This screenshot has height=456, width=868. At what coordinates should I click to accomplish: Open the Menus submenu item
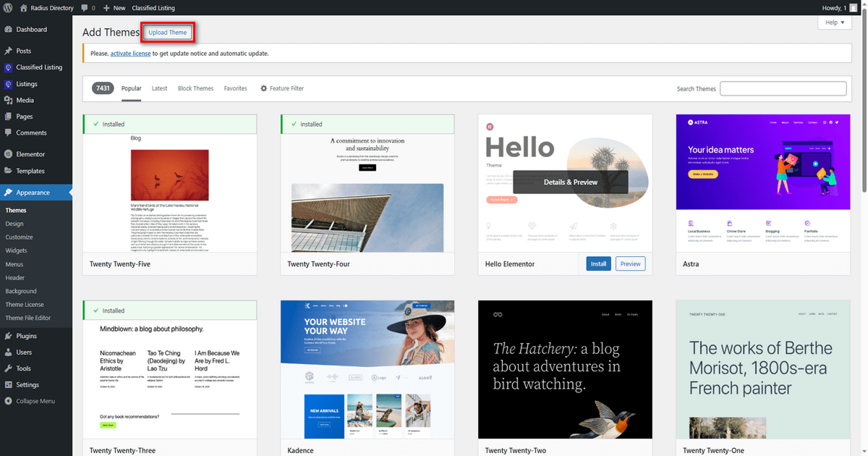click(x=14, y=264)
